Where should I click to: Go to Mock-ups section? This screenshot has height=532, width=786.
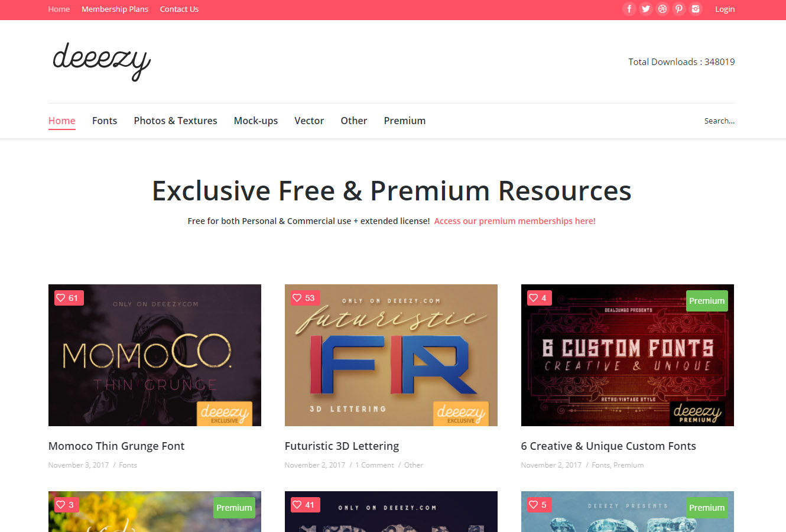click(x=256, y=121)
